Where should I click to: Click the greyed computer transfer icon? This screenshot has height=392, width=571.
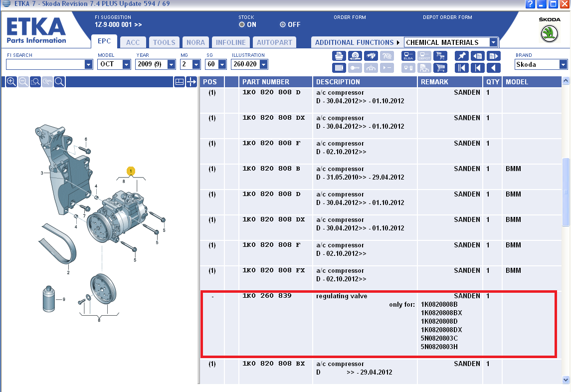pos(408,68)
